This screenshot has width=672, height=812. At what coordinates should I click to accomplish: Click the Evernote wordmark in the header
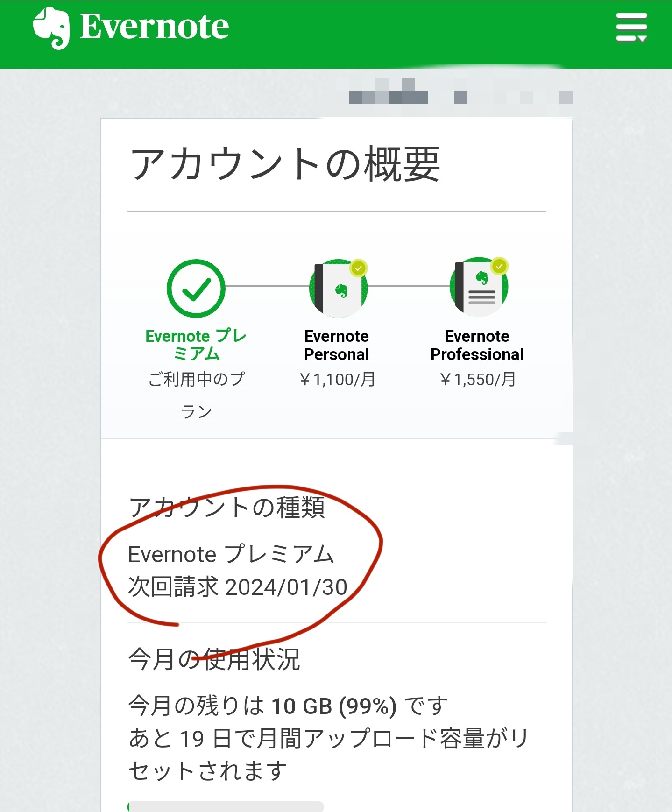154,26
